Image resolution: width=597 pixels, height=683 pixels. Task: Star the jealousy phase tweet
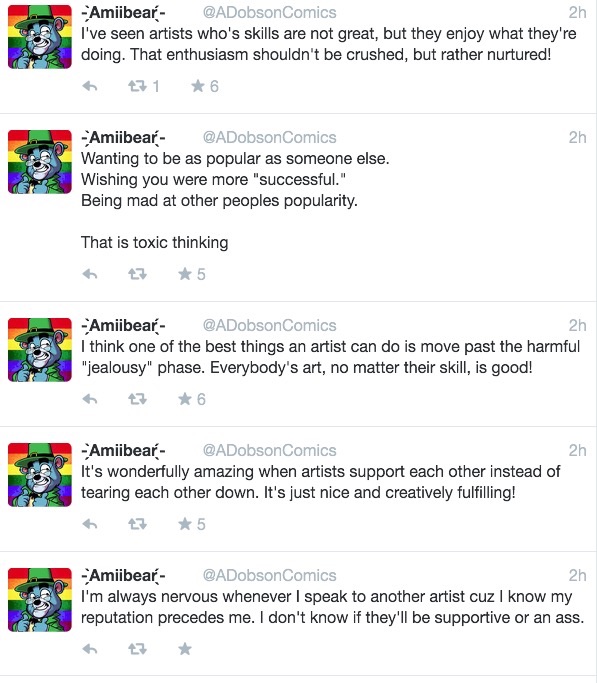[x=185, y=399]
